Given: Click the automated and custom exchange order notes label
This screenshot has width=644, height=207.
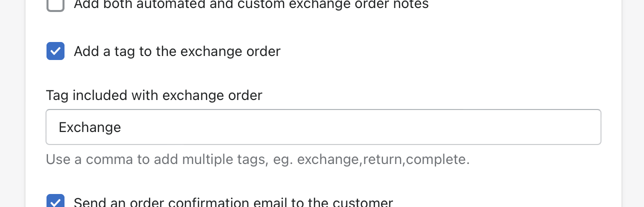Looking at the screenshot, I should click(x=251, y=4).
